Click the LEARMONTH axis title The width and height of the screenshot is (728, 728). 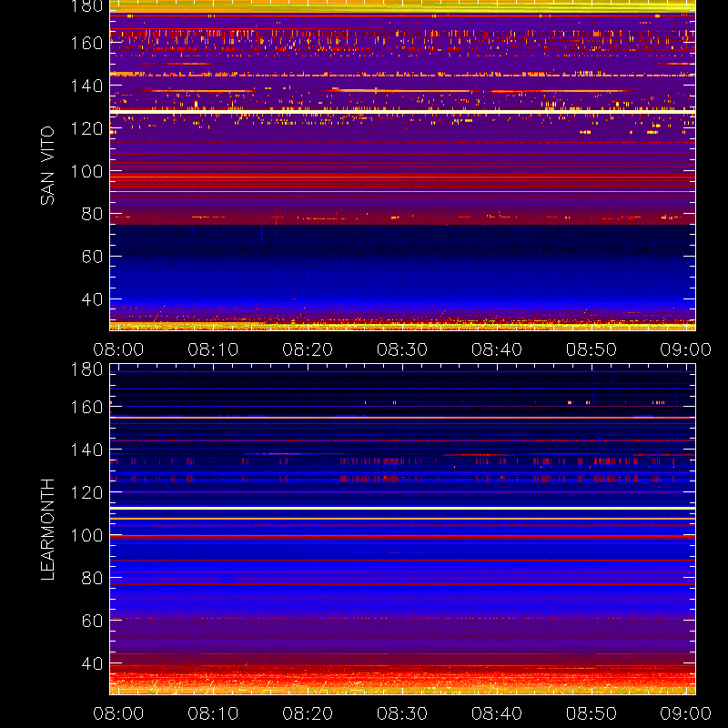point(47,530)
